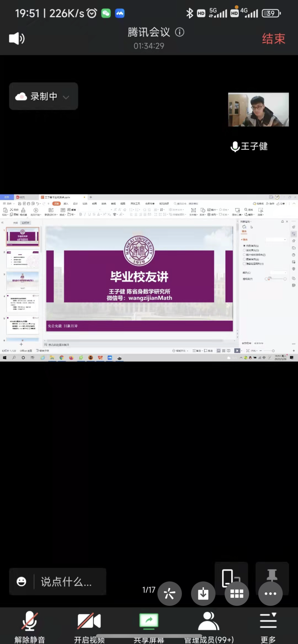Tap the green 共享屏幕 share screen icon
The width and height of the screenshot is (298, 644).
[149, 621]
